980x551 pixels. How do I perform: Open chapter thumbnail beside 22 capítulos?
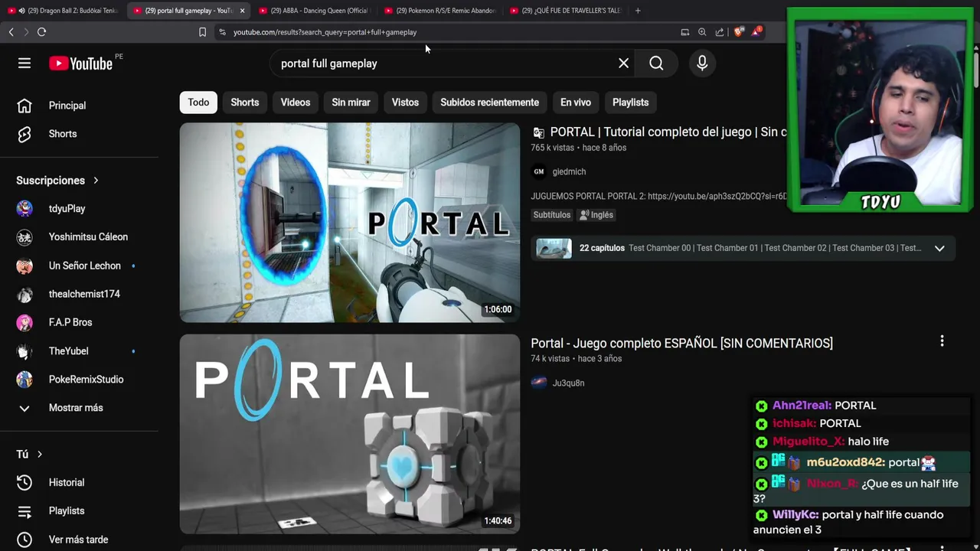coord(554,248)
